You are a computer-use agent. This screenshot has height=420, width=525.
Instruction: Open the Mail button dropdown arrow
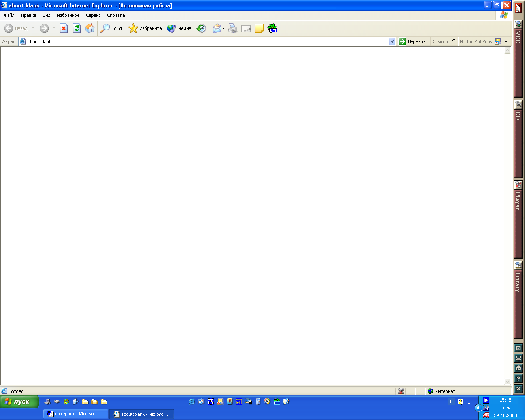pyautogui.click(x=224, y=28)
